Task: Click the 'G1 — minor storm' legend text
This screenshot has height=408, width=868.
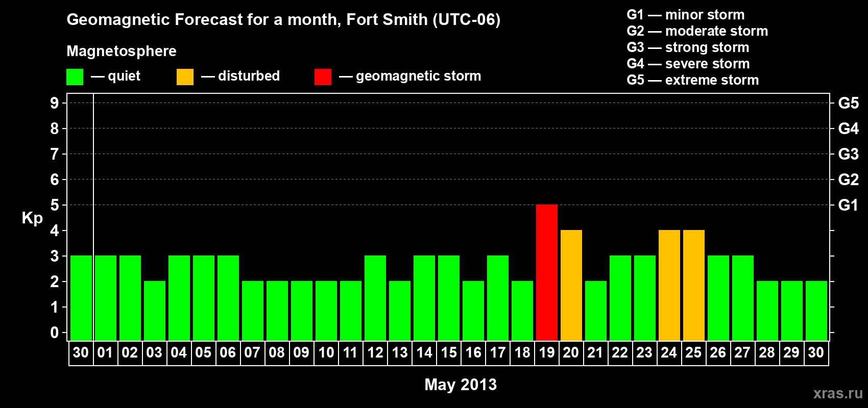Action: point(685,15)
